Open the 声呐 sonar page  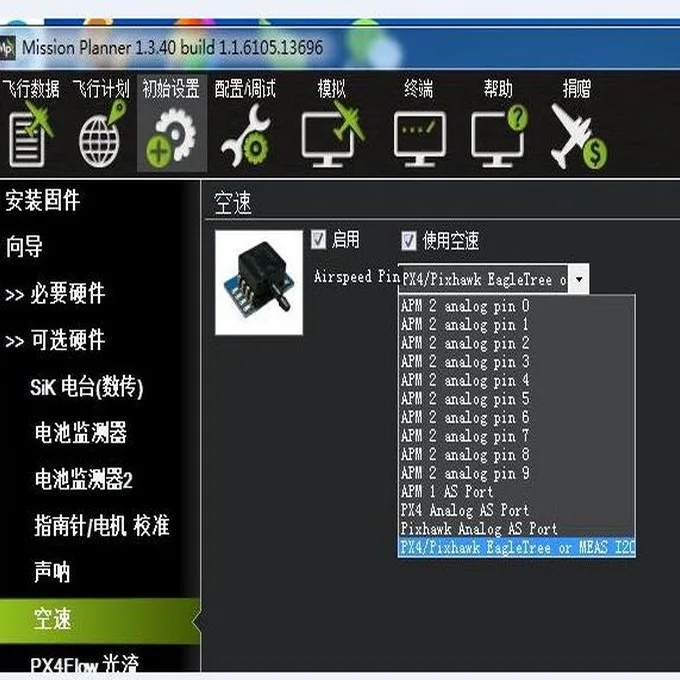point(52,572)
